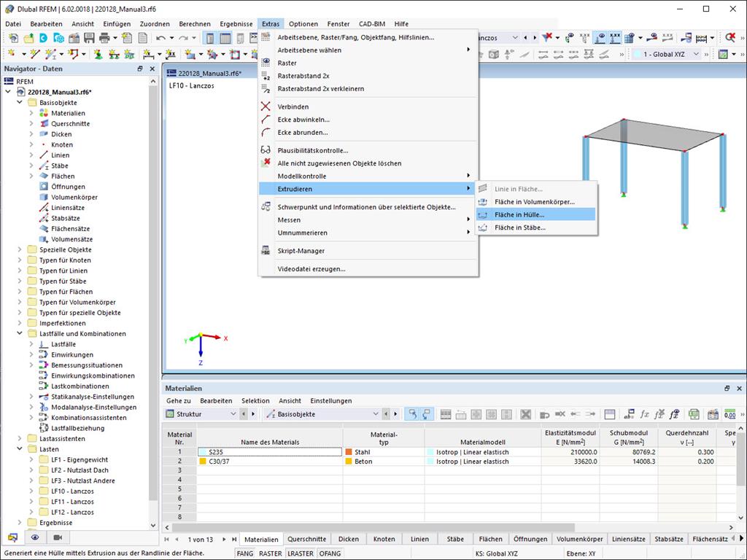Toggle the table panel display button
Image resolution: width=747 pixels, height=560 pixels.
click(x=225, y=38)
